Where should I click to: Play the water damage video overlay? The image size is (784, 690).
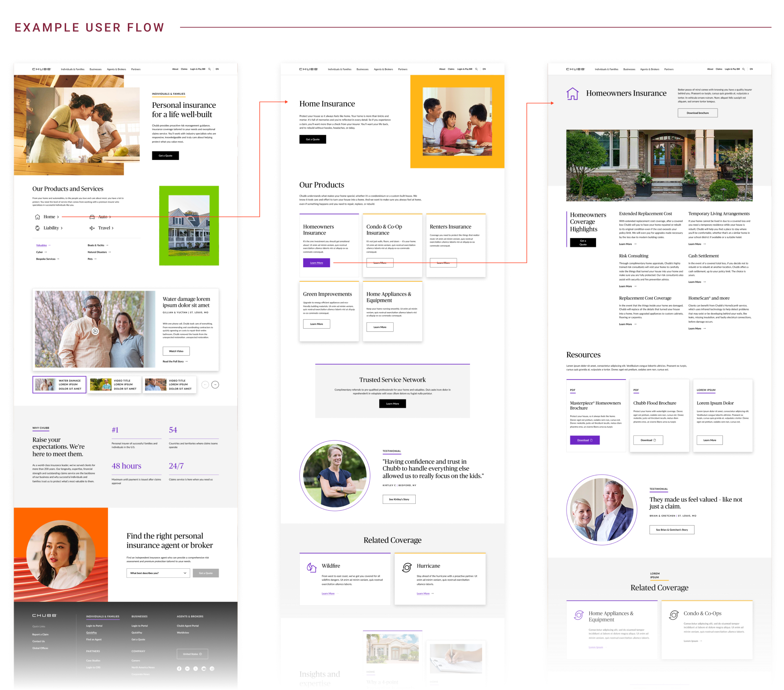click(x=95, y=332)
